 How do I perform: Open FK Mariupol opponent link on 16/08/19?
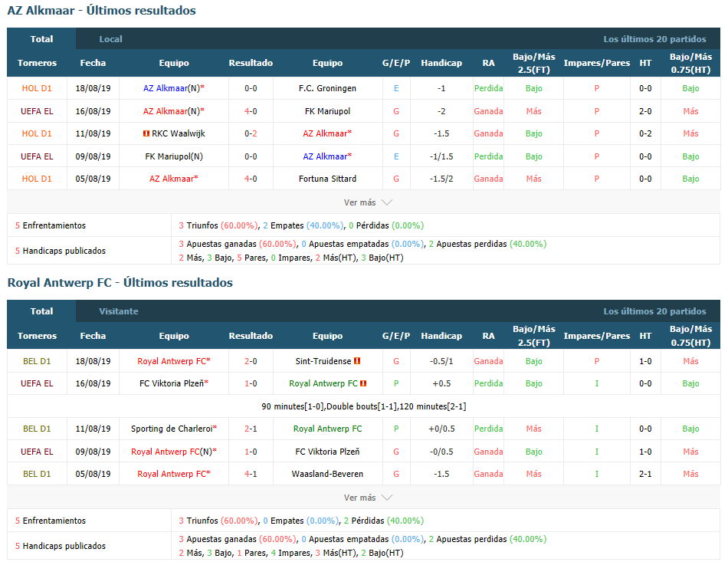[327, 111]
